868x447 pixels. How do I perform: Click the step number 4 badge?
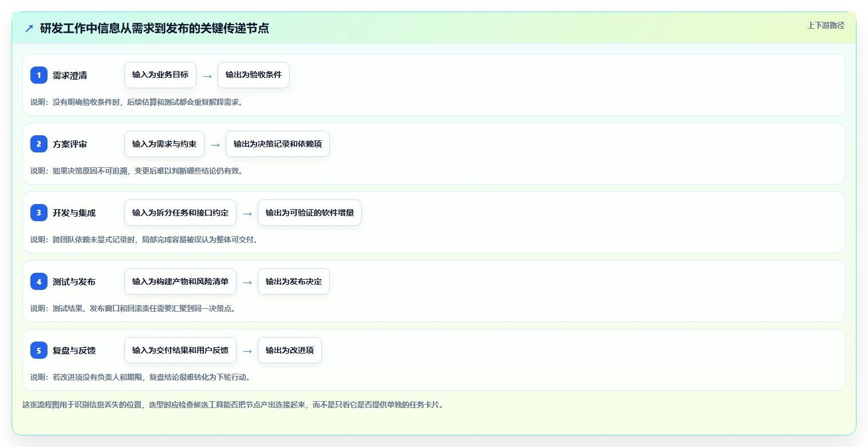pos(39,281)
